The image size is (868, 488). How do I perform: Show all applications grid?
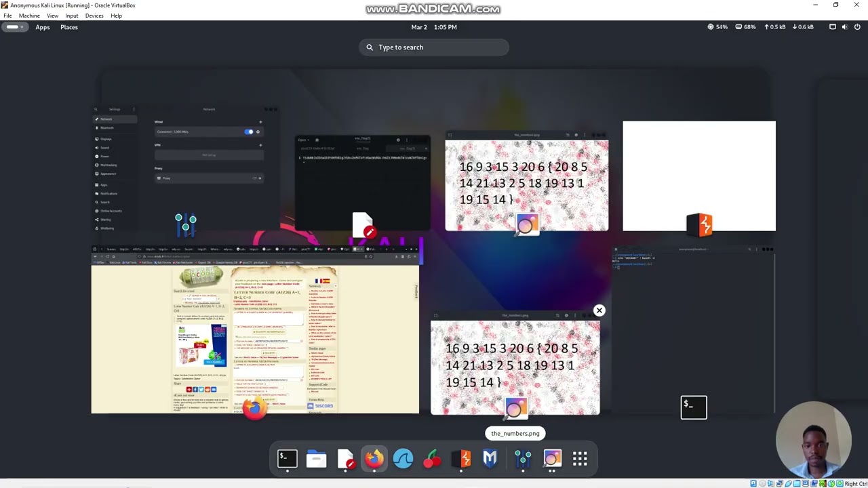pyautogui.click(x=580, y=459)
